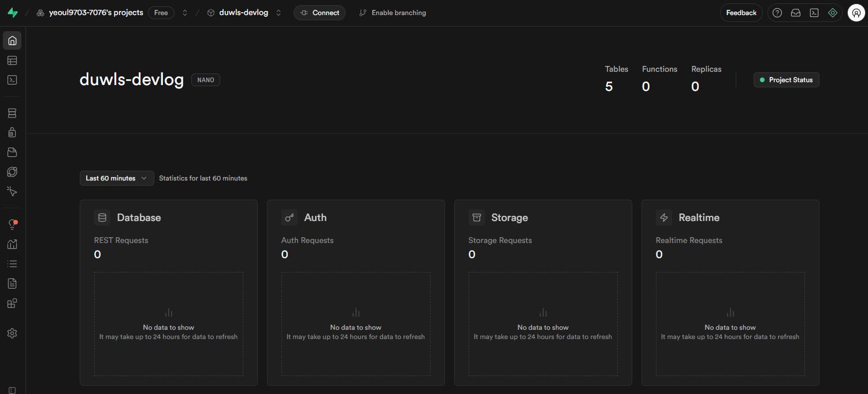Click the Replicas count 0
Viewport: 868px width, 394px height.
point(695,87)
